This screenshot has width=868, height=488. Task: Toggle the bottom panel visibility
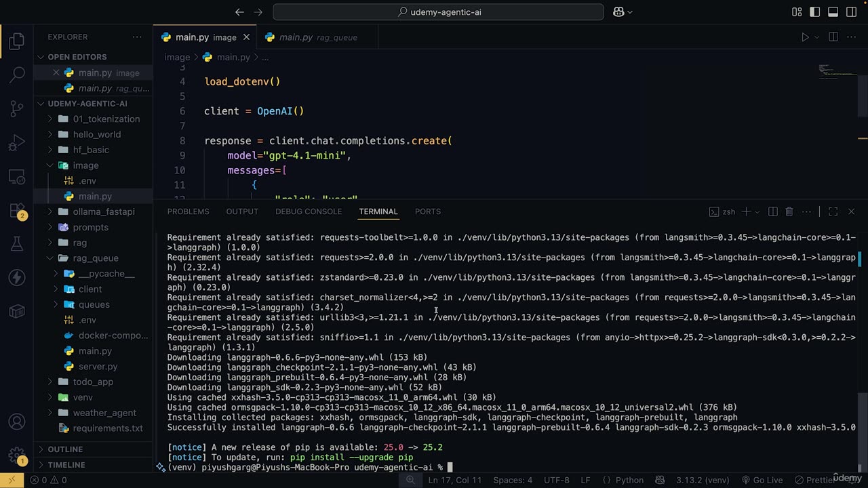833,12
